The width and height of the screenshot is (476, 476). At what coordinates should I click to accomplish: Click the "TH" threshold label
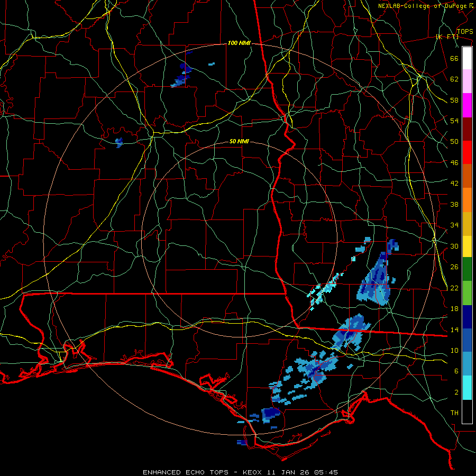click(454, 413)
